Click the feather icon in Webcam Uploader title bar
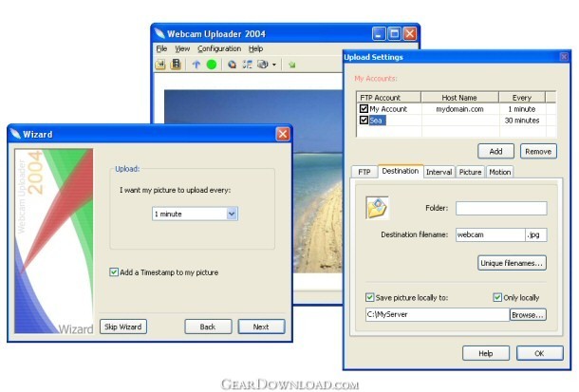This screenshot has width=579, height=392. [x=159, y=33]
